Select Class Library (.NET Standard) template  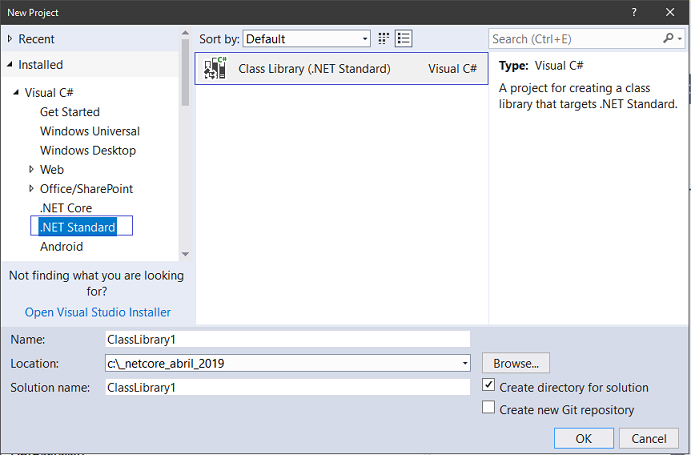click(x=342, y=68)
